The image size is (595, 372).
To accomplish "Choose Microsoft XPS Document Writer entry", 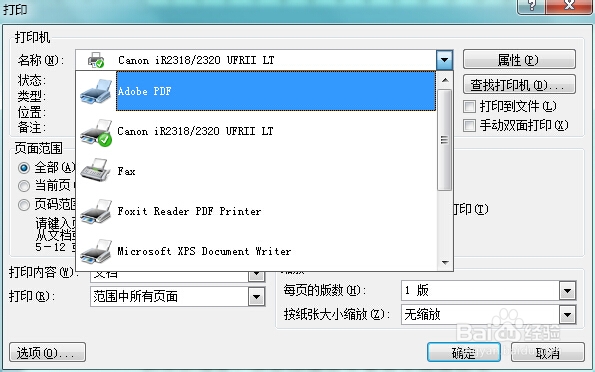I will [x=276, y=251].
